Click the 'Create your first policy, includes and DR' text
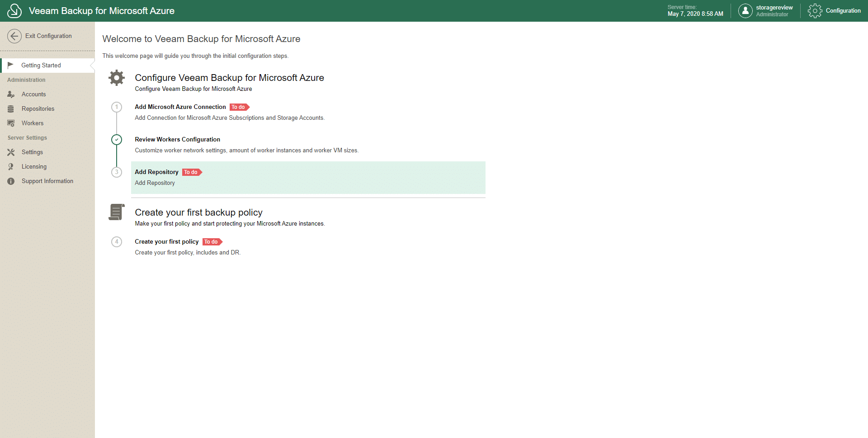The image size is (868, 438). pos(188,252)
